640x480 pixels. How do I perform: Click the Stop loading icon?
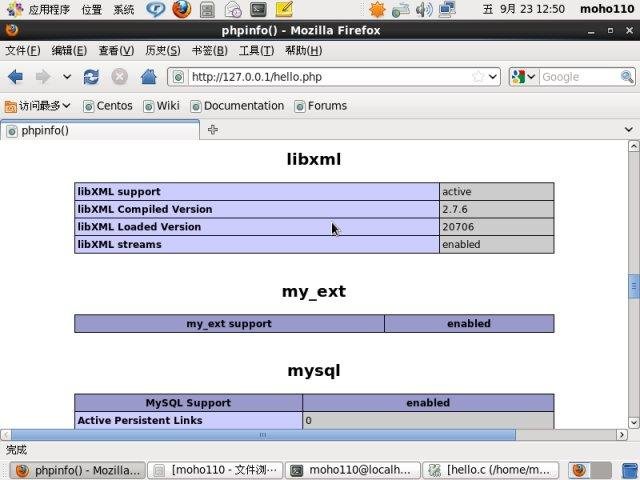120,77
